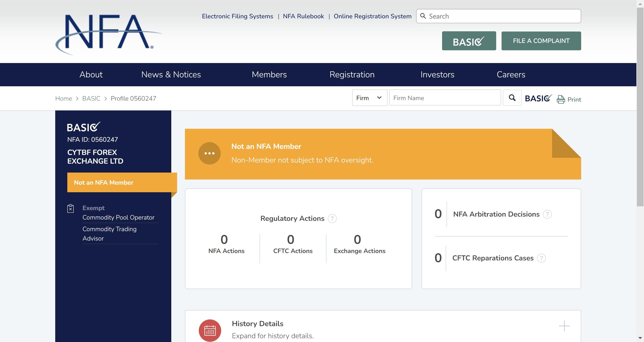Focus the Firm Name input field

pyautogui.click(x=445, y=98)
